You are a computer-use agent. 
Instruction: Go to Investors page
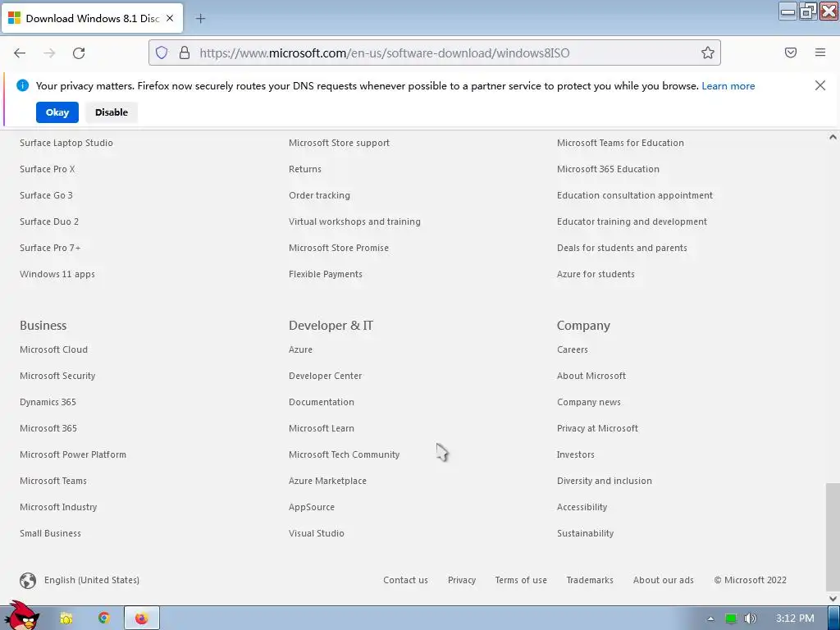click(x=575, y=454)
